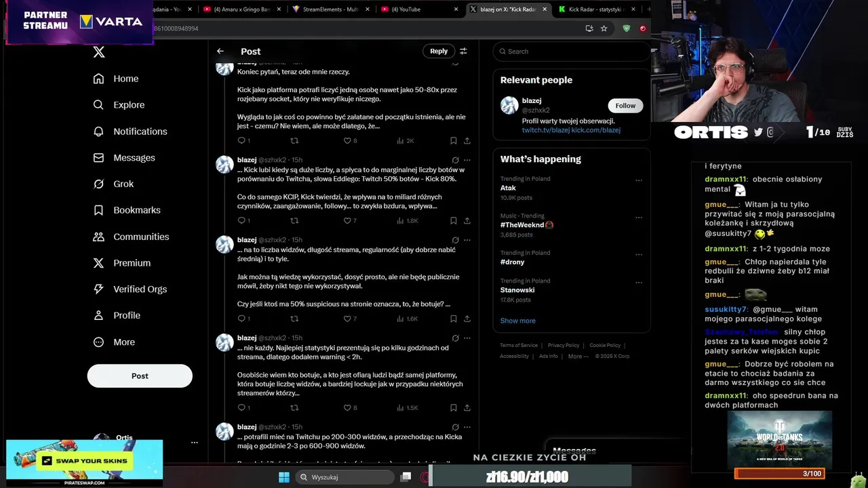Image resolution: width=868 pixels, height=488 pixels.
Task: Open blazej's avatar in Relevant people
Action: tap(509, 105)
